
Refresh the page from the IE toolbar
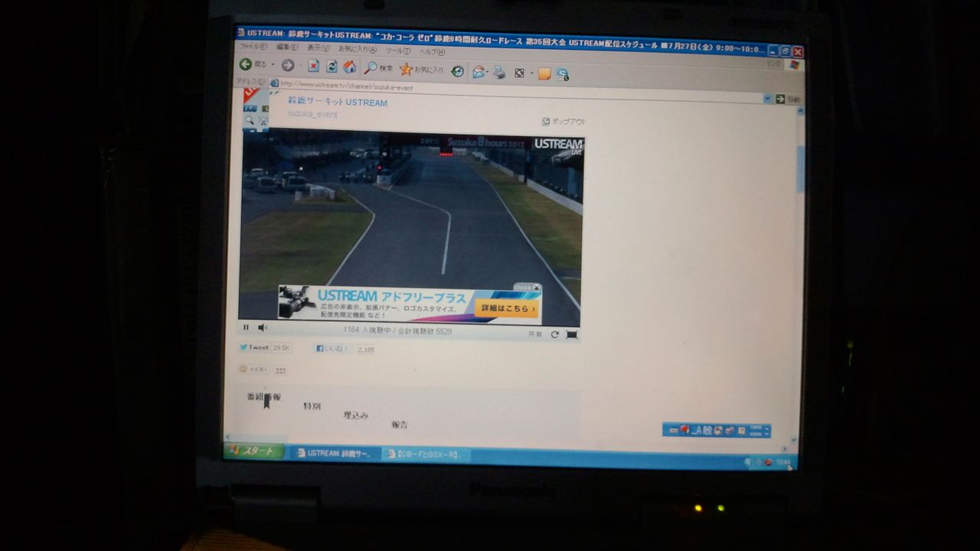(332, 67)
